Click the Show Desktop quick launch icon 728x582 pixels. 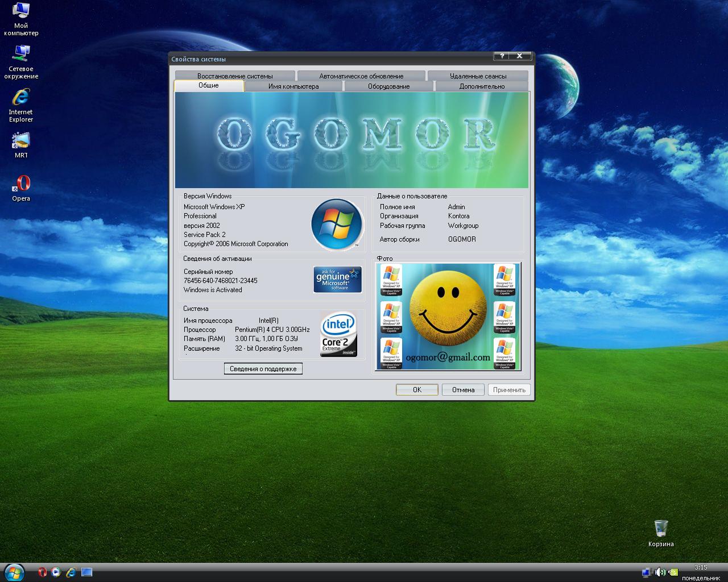(x=86, y=572)
